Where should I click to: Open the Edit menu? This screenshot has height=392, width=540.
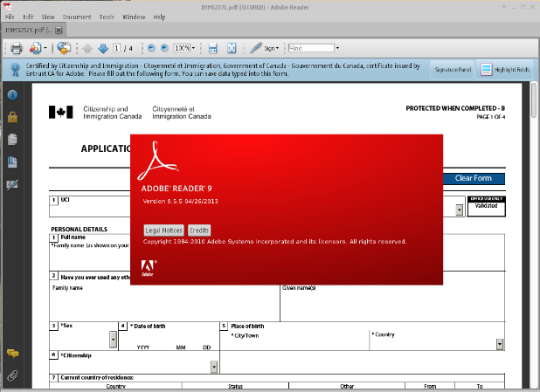pos(28,17)
